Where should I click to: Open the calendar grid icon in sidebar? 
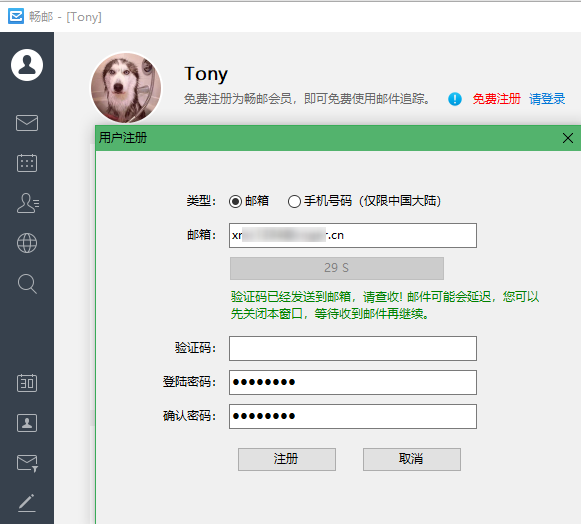click(x=27, y=163)
